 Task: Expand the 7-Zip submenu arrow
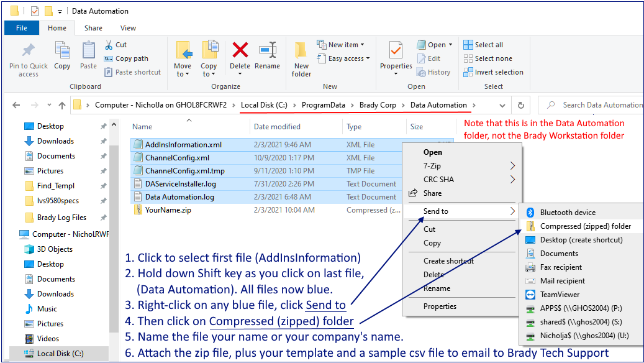click(x=512, y=166)
